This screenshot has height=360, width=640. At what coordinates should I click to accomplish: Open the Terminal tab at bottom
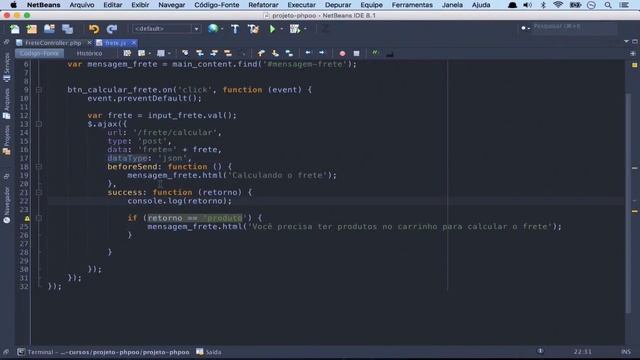pos(104,352)
